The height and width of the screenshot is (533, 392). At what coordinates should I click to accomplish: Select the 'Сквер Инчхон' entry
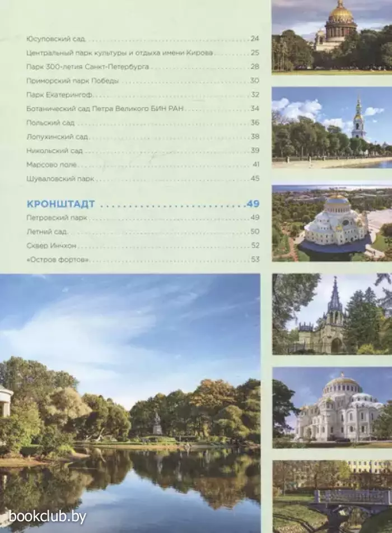pos(52,245)
